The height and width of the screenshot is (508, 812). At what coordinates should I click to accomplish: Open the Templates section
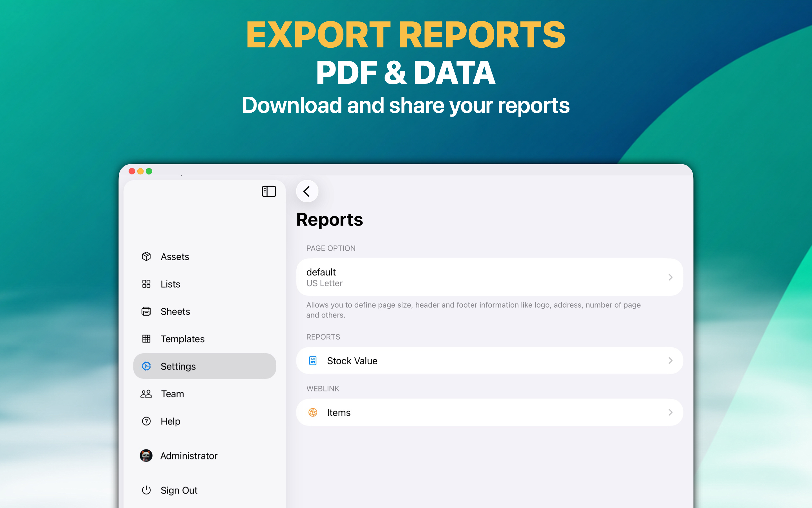click(205, 339)
